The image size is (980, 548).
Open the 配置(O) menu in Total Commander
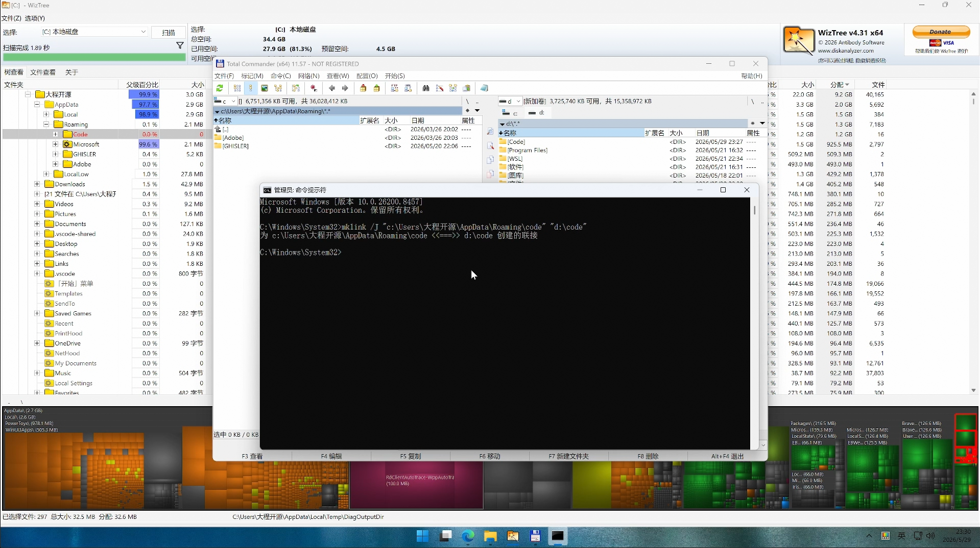pyautogui.click(x=367, y=76)
